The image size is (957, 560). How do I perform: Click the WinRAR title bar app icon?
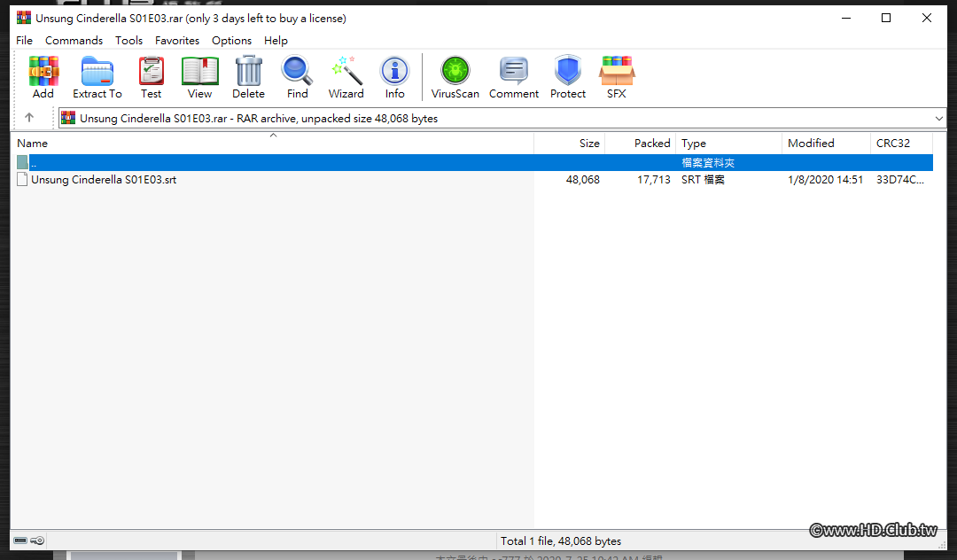point(24,18)
